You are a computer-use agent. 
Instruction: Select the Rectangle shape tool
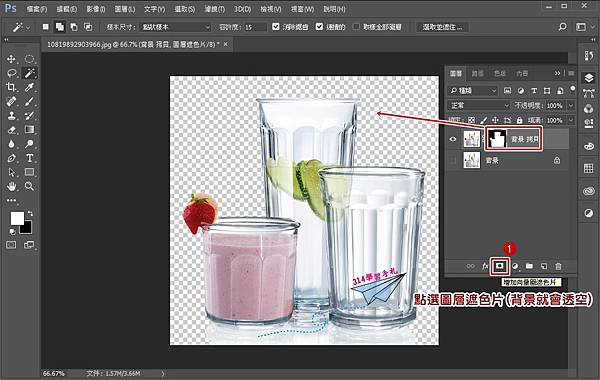coord(29,172)
